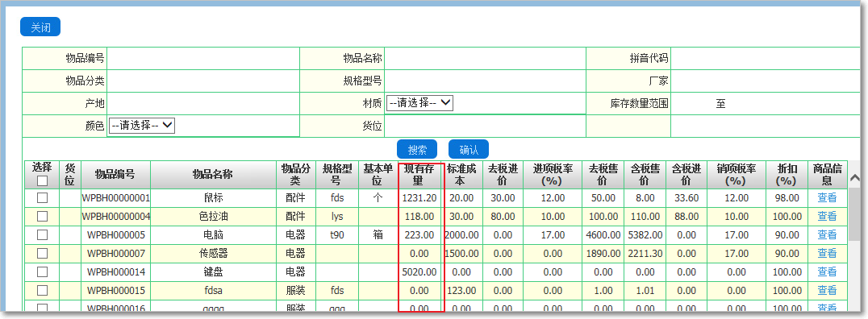Image resolution: width=868 pixels, height=319 pixels.
Task: Click the 物品编号 column header
Action: tap(115, 175)
